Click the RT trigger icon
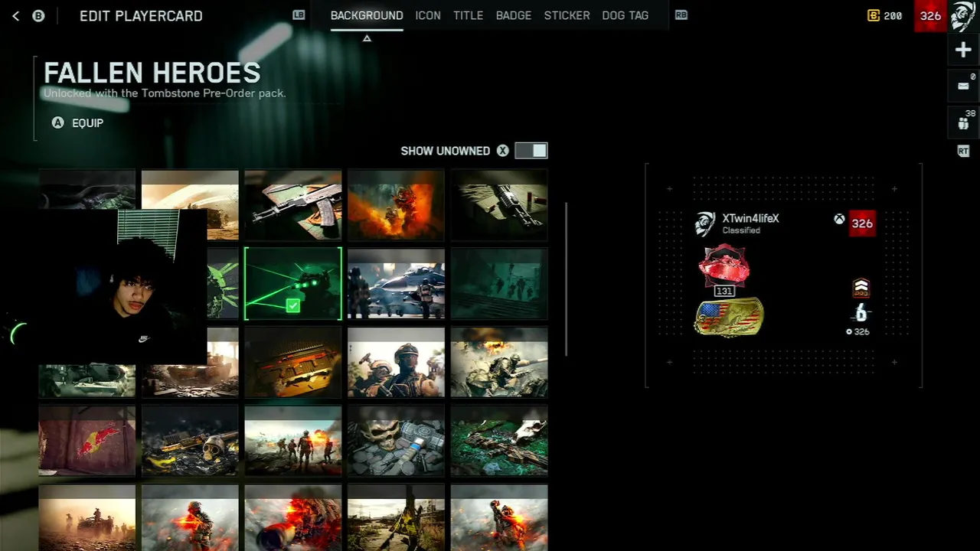Image resolution: width=980 pixels, height=551 pixels. [963, 152]
